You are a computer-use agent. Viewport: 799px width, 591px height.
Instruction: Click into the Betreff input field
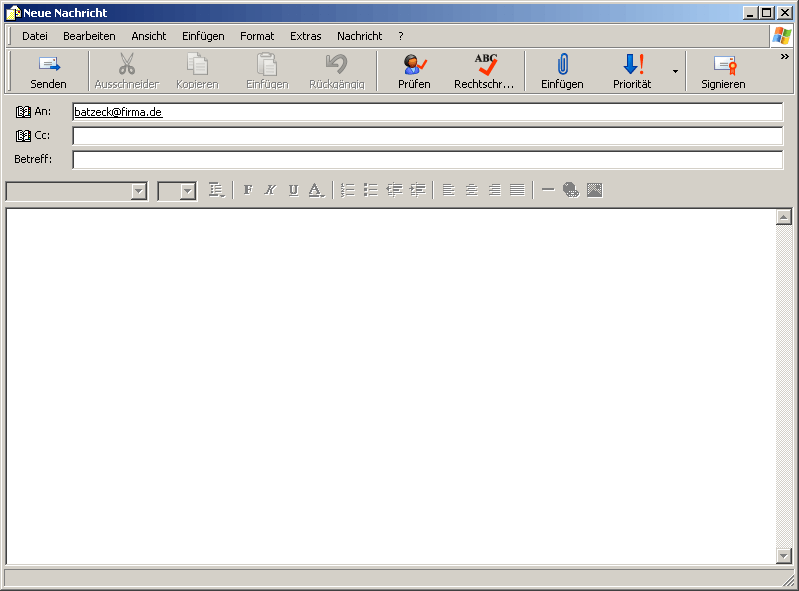click(427, 160)
